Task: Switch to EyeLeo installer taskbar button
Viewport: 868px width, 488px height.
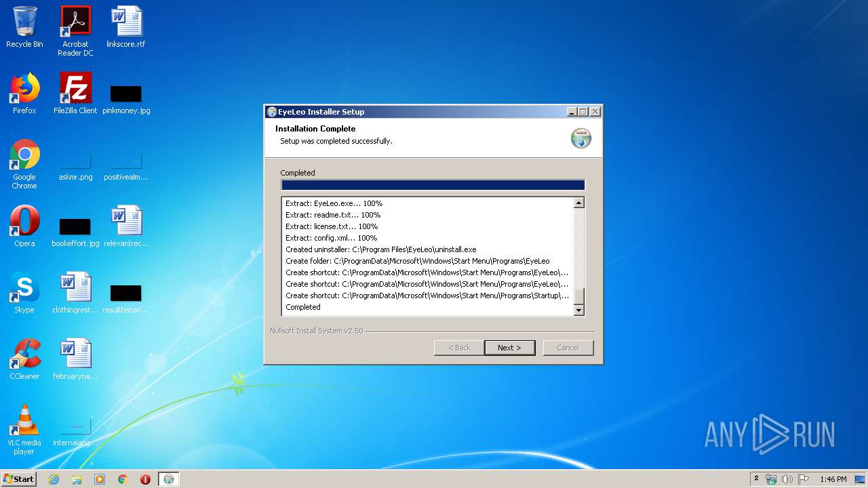Action: [169, 479]
